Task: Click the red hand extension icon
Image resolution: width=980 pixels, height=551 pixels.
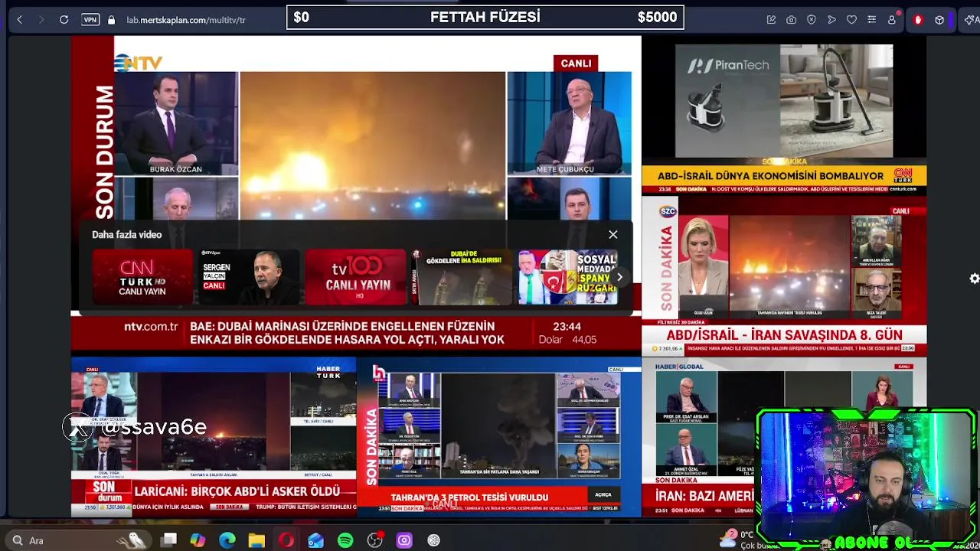Action: coord(918,20)
